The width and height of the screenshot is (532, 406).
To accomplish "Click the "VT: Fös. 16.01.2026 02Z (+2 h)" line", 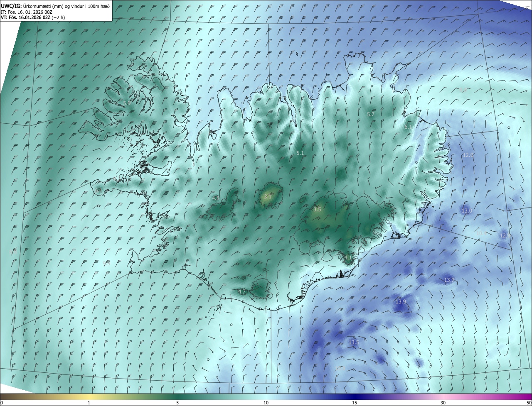I will 32,17.
